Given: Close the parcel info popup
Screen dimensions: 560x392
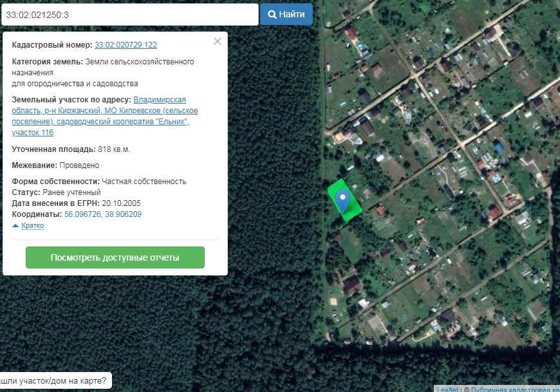Looking at the screenshot, I should point(217,41).
